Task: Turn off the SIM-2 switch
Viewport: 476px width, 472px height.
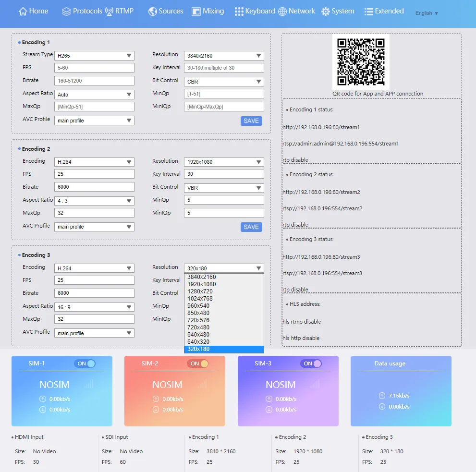Action: [198, 363]
